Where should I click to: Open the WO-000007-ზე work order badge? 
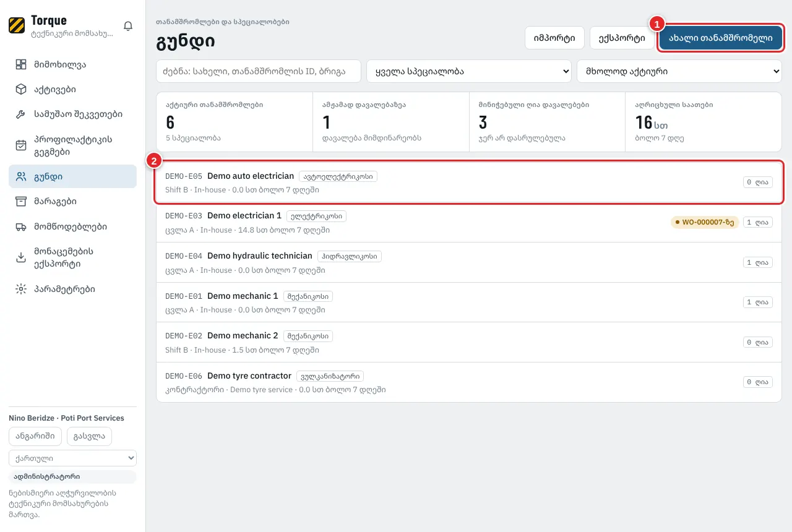pyautogui.click(x=705, y=222)
